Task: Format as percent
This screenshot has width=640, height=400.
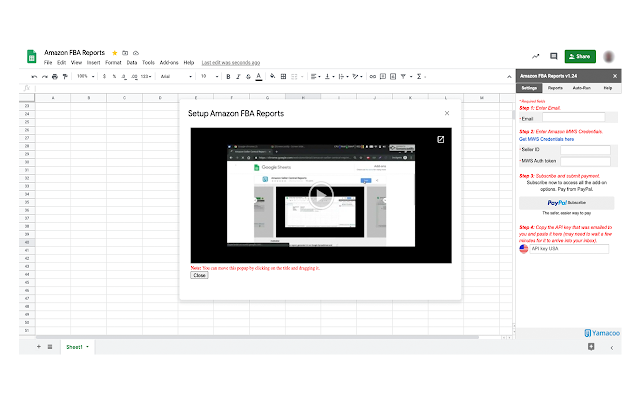Action: pyautogui.click(x=114, y=76)
